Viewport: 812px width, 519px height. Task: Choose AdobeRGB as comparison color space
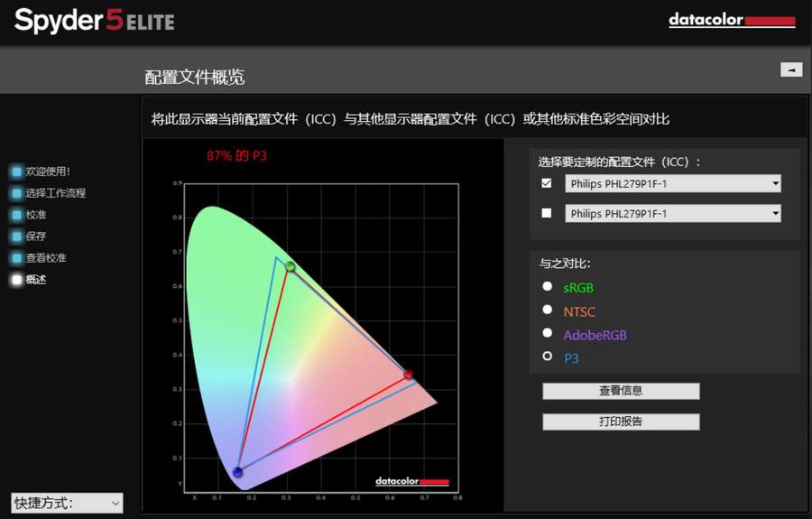547,334
